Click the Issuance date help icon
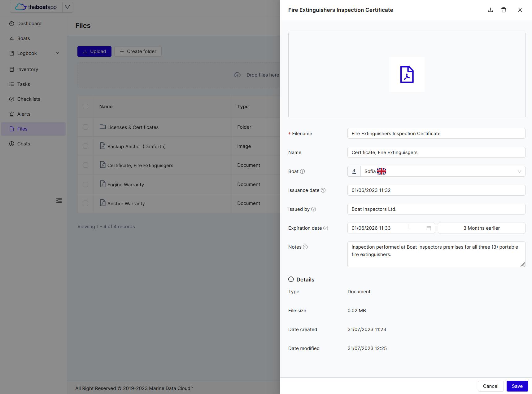Image resolution: width=532 pixels, height=394 pixels. [x=323, y=190]
